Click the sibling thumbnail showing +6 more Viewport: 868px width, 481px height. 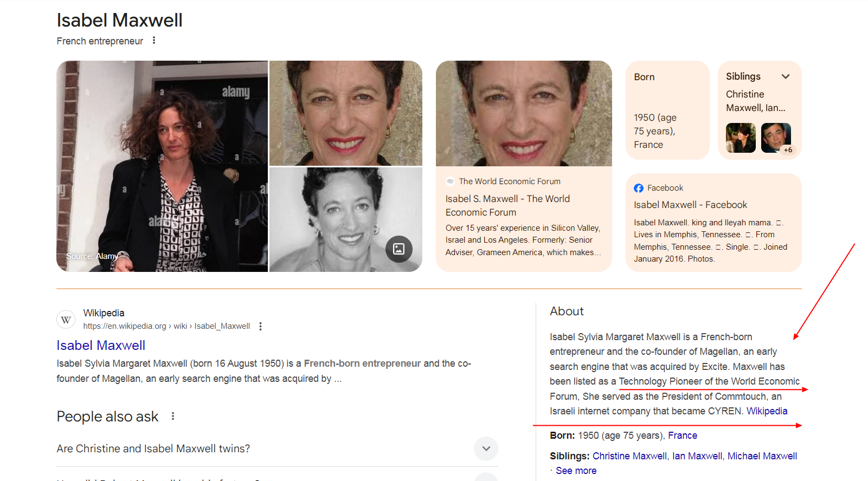pyautogui.click(x=776, y=138)
